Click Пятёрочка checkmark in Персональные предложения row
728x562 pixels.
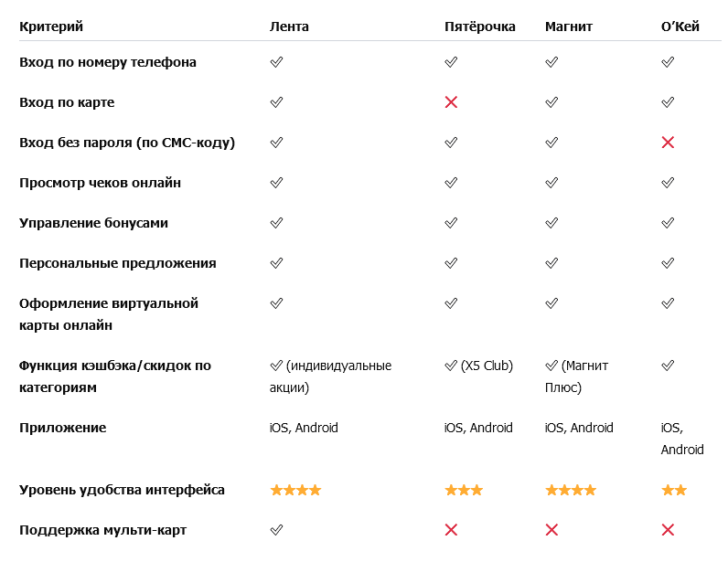pos(451,263)
